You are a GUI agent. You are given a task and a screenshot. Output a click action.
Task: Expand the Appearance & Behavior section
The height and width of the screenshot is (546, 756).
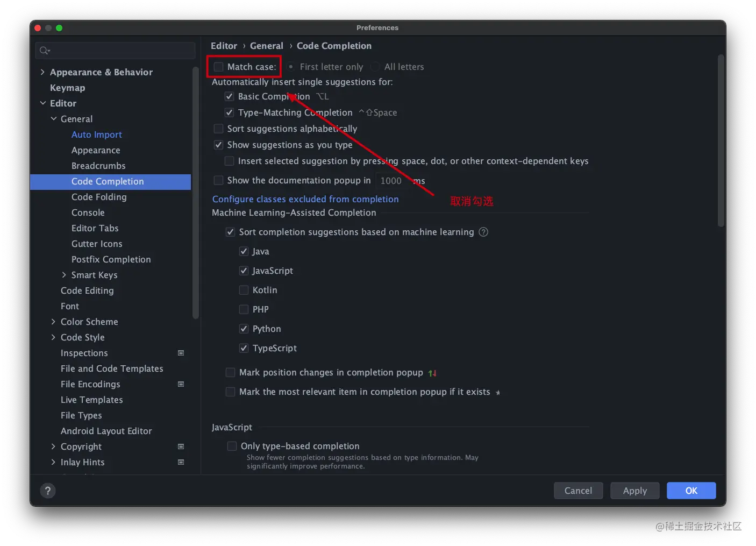(42, 72)
